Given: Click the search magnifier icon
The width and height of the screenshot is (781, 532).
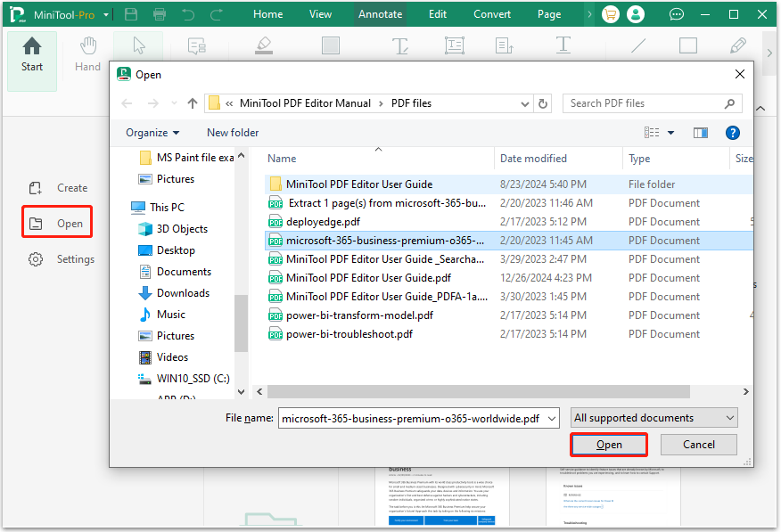Looking at the screenshot, I should pos(729,103).
